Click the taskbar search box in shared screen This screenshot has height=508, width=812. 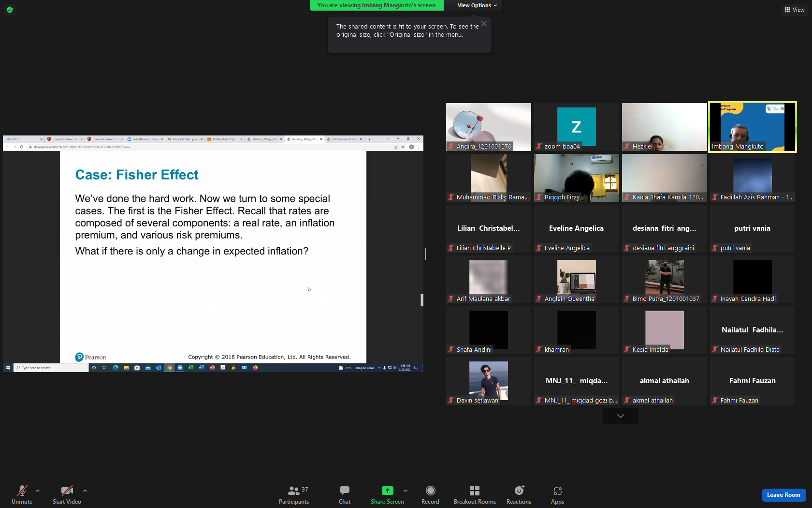(x=51, y=368)
